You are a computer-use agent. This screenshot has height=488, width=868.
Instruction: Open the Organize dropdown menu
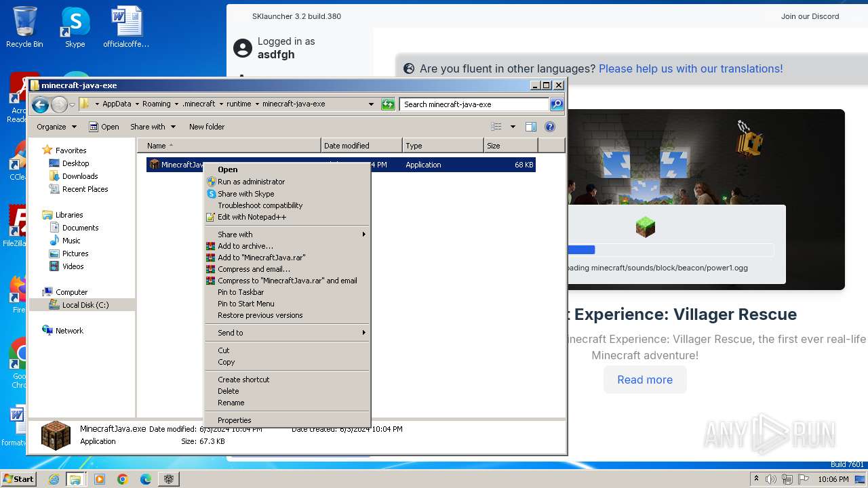click(x=56, y=127)
